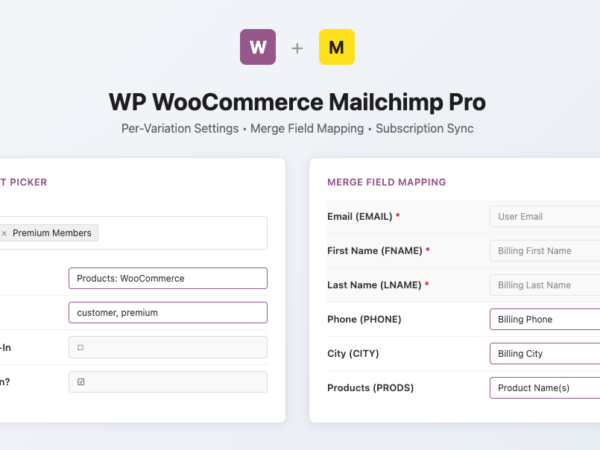Click the Phone (PHONE) field label
The image size is (600, 450).
pos(364,319)
